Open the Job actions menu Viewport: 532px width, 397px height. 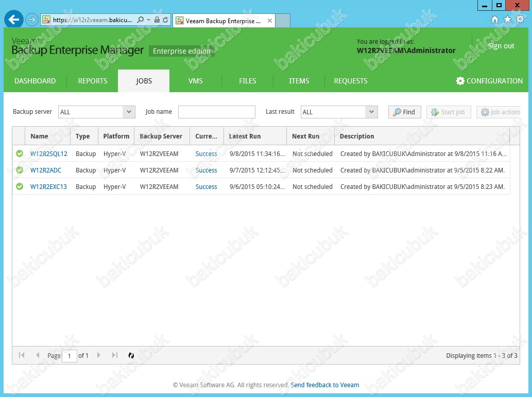[x=498, y=112]
